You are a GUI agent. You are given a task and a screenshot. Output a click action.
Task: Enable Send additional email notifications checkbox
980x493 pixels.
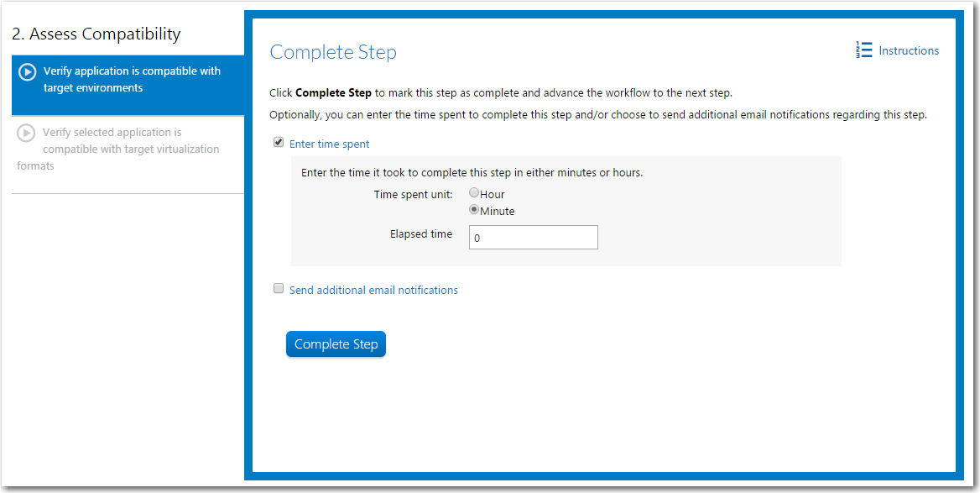click(x=279, y=289)
